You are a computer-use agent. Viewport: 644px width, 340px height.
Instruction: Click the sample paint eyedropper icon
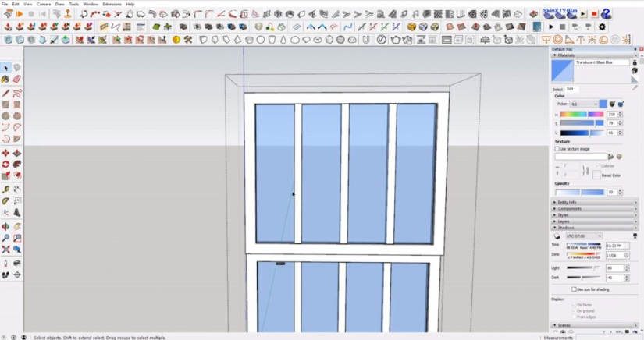tap(635, 88)
